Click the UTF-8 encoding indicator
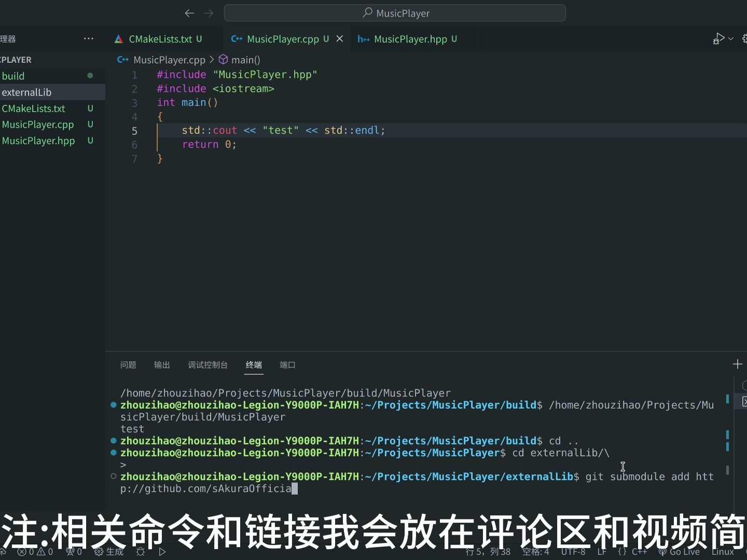The image size is (747, 560). tap(574, 552)
